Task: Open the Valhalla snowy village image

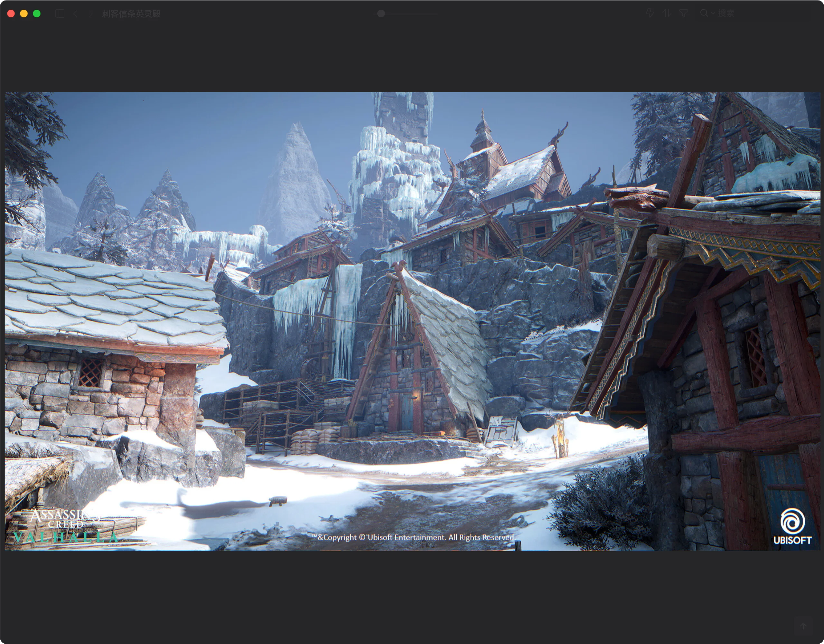Action: click(x=412, y=321)
